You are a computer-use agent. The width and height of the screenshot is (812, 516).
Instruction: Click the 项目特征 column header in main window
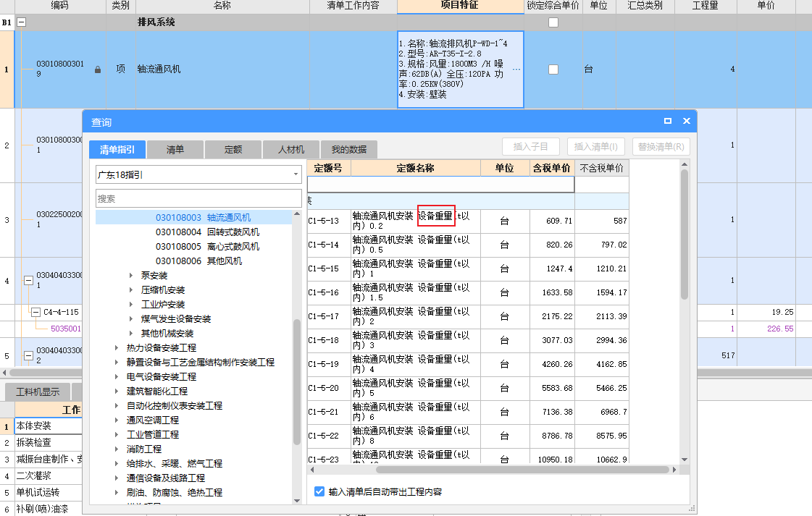point(461,6)
